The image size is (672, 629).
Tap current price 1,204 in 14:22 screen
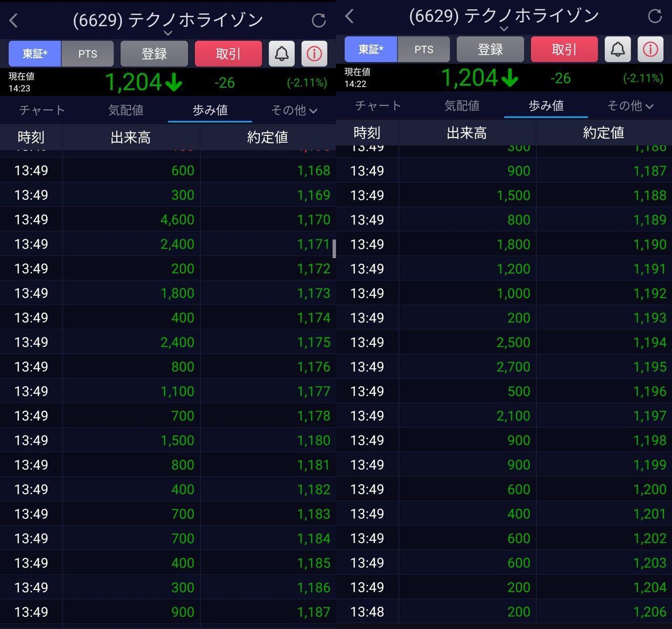[469, 78]
